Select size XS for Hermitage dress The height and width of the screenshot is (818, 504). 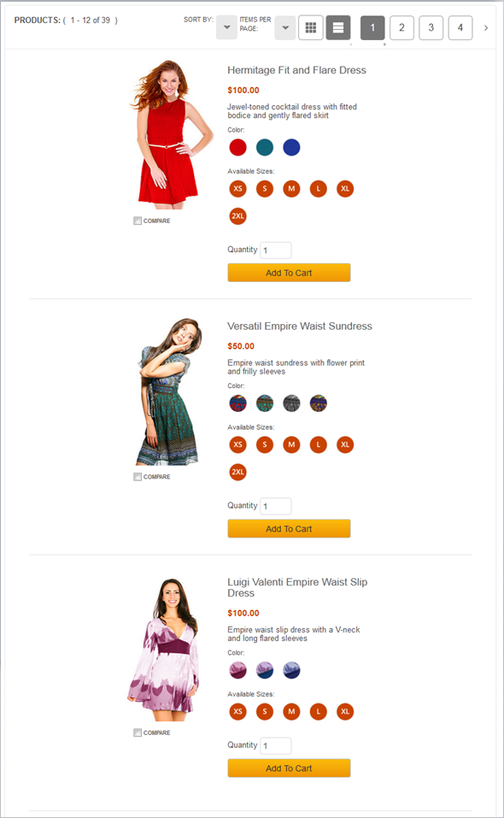[x=237, y=189]
